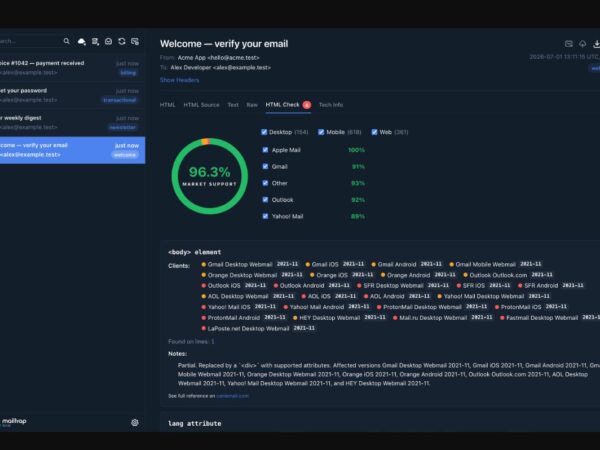Open the reset your password email
600x450 pixels.
(72, 95)
